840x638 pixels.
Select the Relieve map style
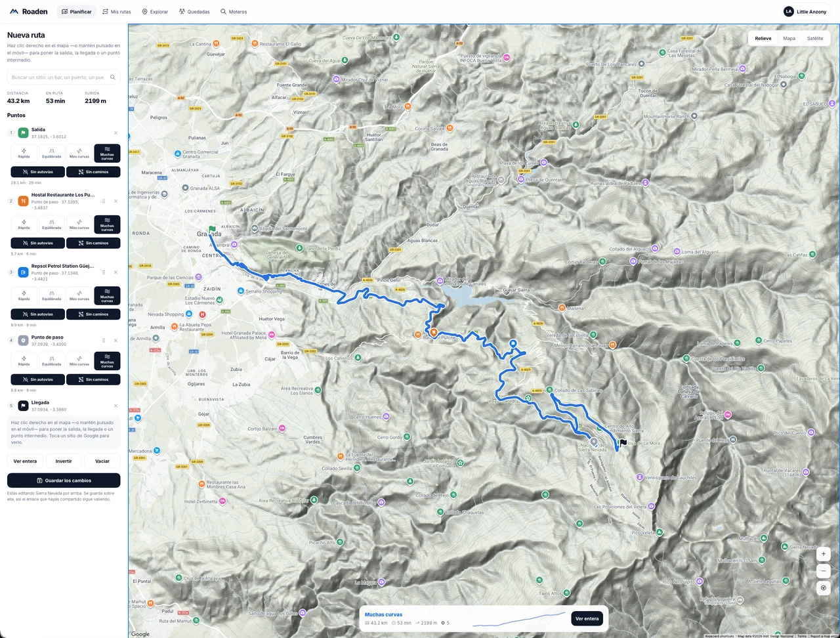click(763, 38)
